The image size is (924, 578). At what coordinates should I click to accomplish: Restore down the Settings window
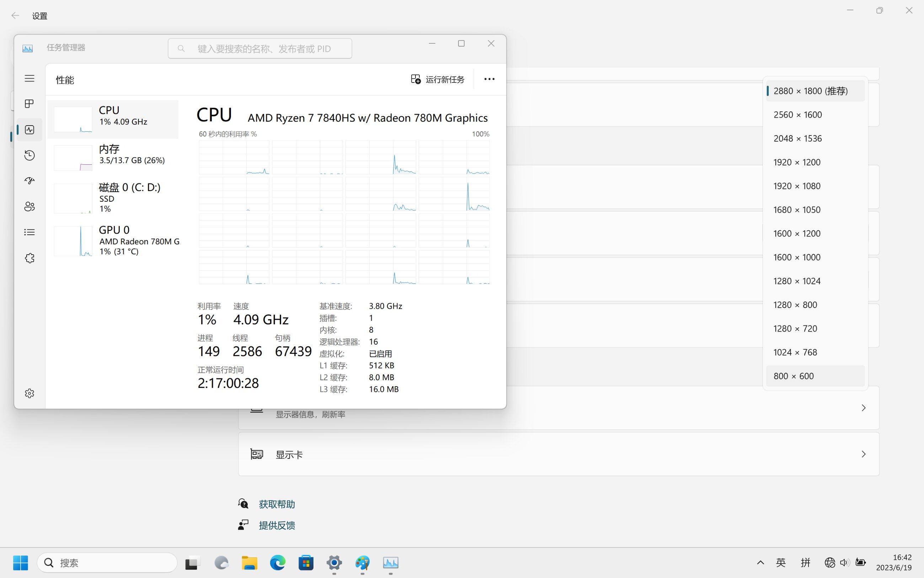pyautogui.click(x=879, y=10)
